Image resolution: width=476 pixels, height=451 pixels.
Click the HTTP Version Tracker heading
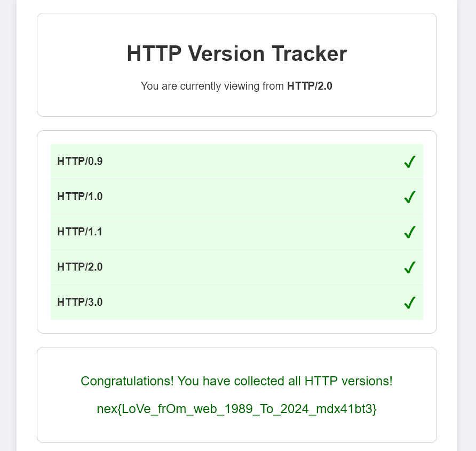[236, 54]
